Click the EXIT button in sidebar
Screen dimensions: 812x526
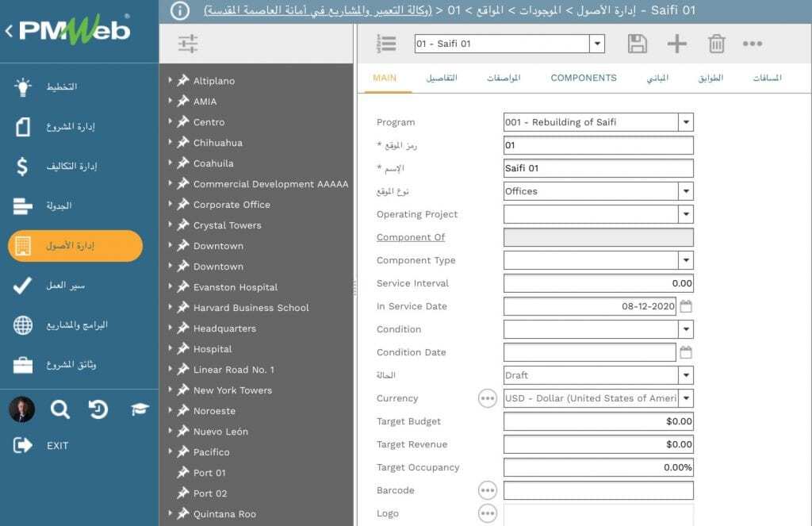click(57, 446)
